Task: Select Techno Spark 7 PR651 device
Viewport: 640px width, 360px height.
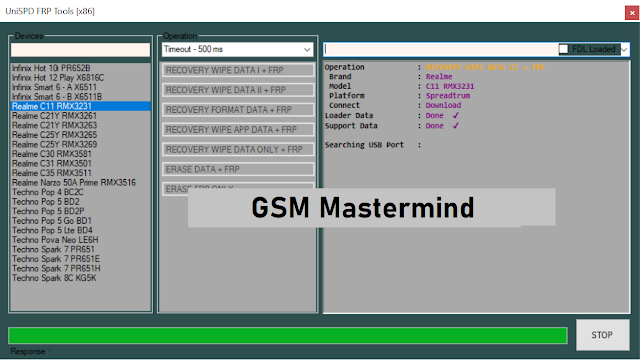Action: point(80,249)
